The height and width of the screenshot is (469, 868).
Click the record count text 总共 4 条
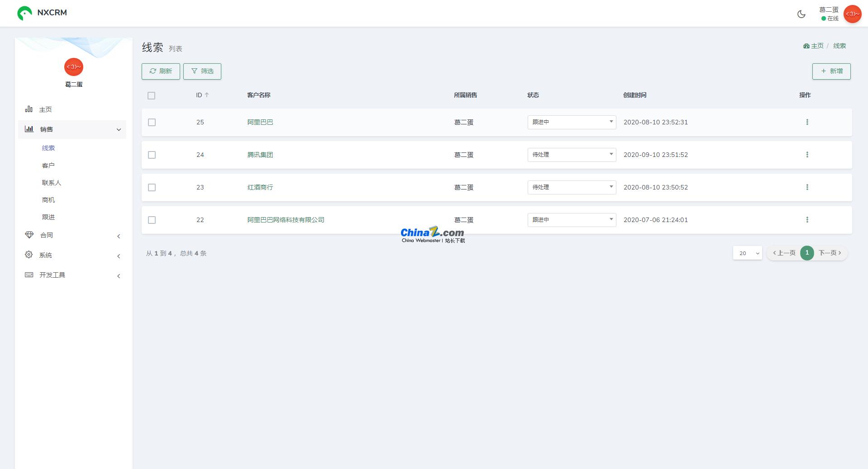pos(193,253)
